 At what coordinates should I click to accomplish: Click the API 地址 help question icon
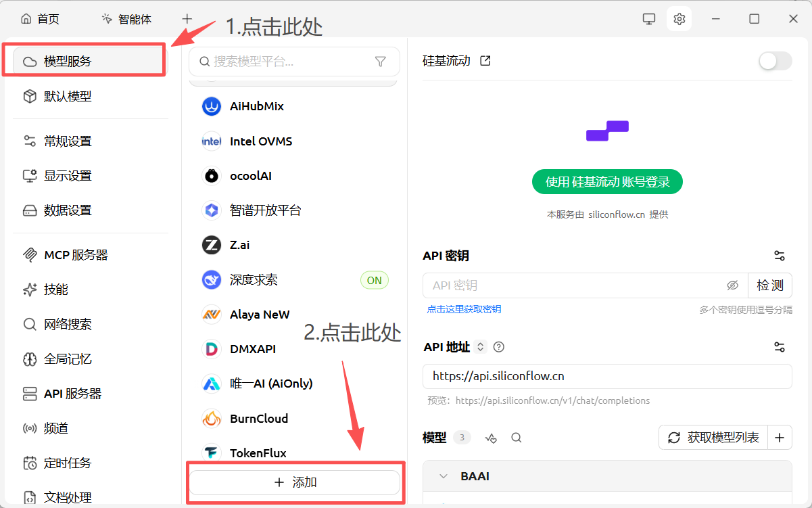[x=499, y=347]
